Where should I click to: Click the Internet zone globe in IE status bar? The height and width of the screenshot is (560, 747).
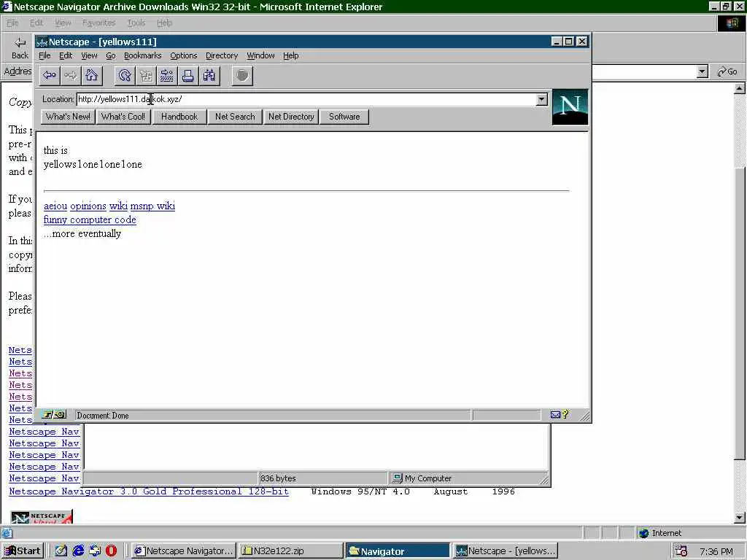tap(644, 533)
